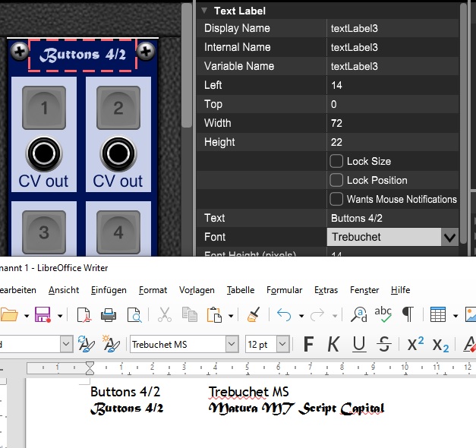Open the Ansicht menu

tap(64, 290)
